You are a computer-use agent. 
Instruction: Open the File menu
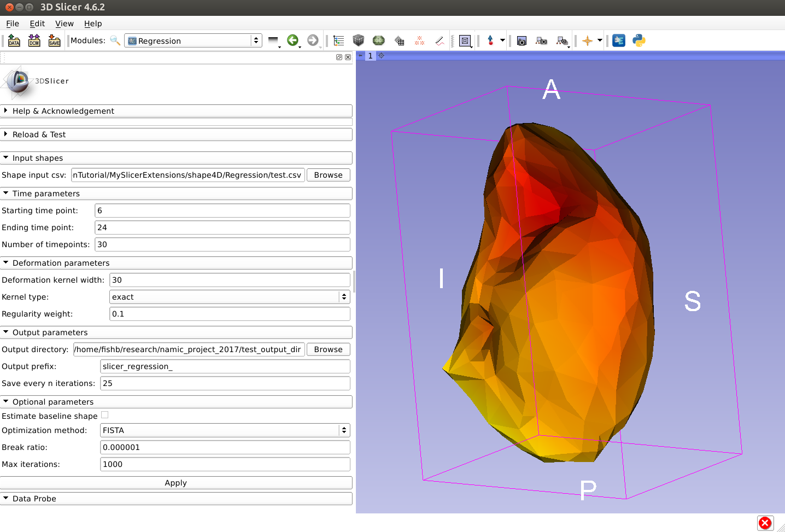pyautogui.click(x=13, y=24)
